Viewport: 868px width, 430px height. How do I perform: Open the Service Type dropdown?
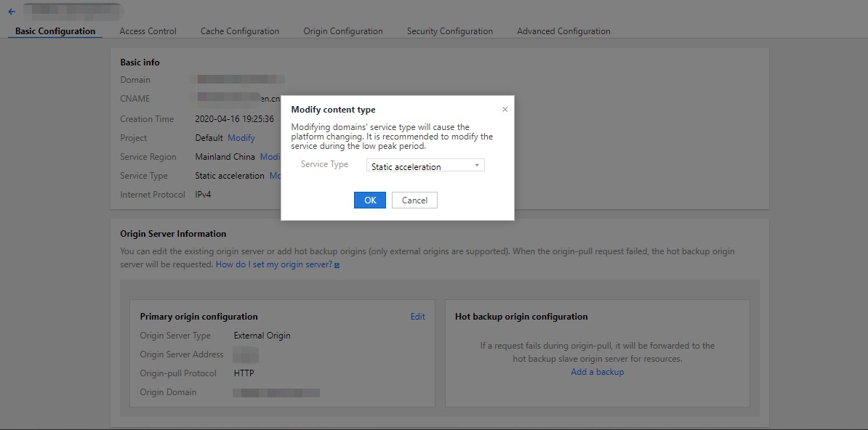coord(425,166)
